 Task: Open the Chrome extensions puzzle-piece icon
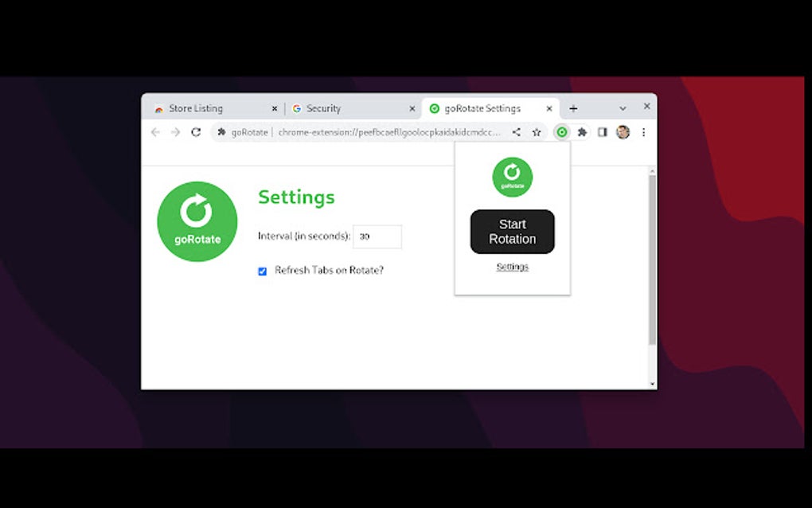(581, 132)
